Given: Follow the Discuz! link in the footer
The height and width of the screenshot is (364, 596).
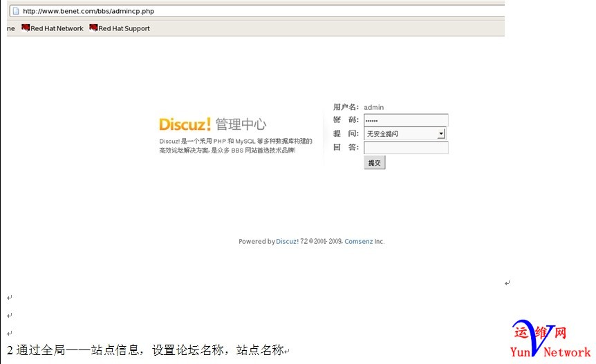Looking at the screenshot, I should (287, 242).
